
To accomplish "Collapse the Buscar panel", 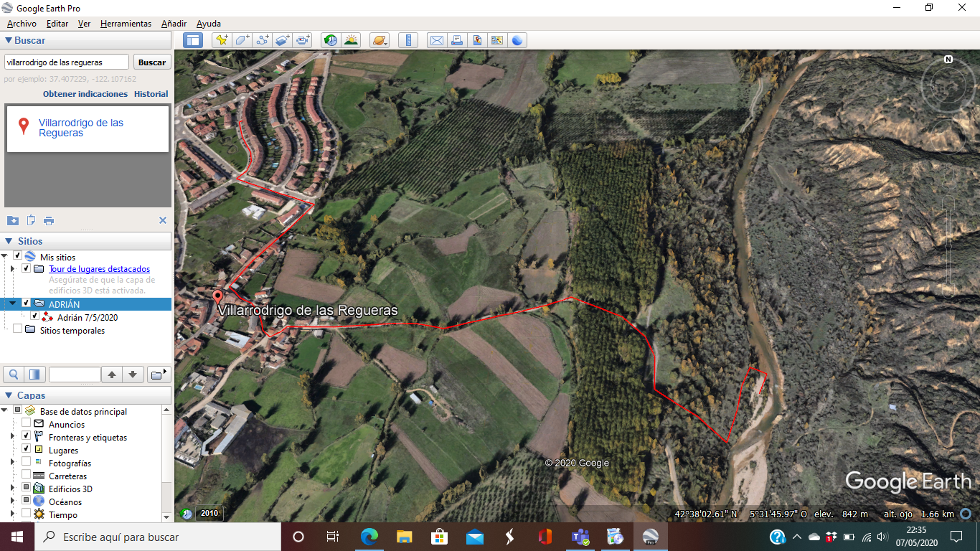I will click(x=9, y=40).
